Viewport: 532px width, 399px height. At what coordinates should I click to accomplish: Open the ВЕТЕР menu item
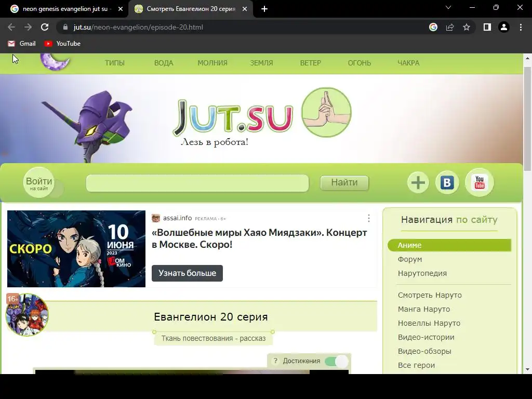311,63
